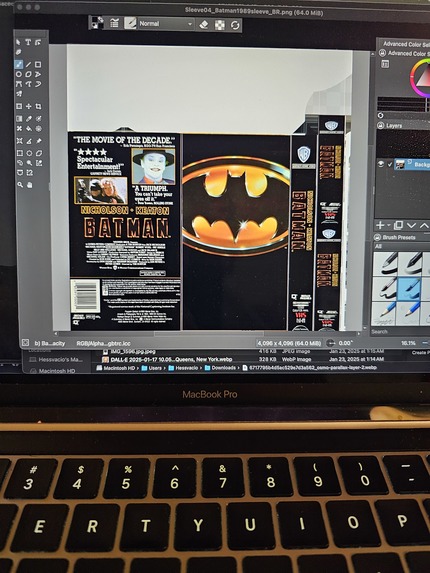The width and height of the screenshot is (430, 573).
Task: Select the Bezier Curve tool
Action: pyautogui.click(x=19, y=84)
